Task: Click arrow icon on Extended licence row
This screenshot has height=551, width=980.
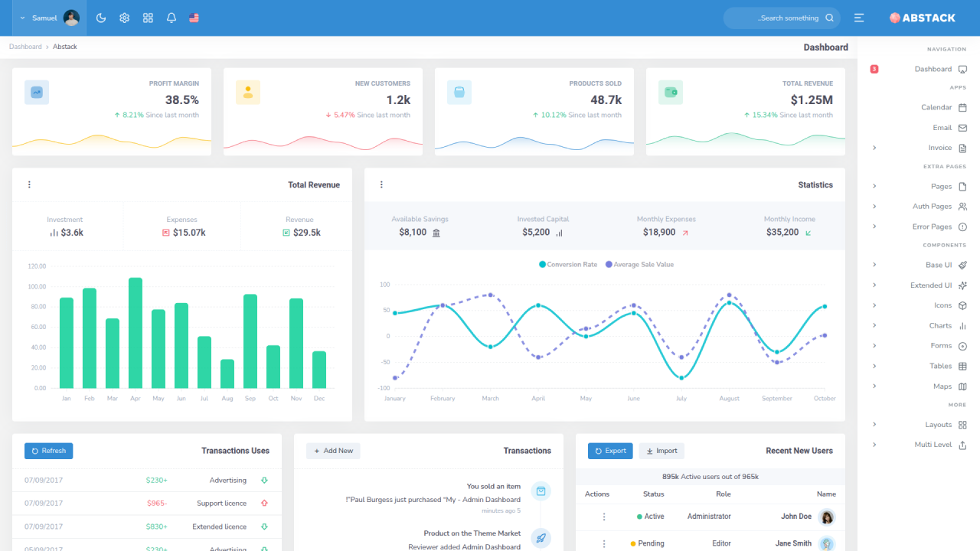Action: click(264, 527)
